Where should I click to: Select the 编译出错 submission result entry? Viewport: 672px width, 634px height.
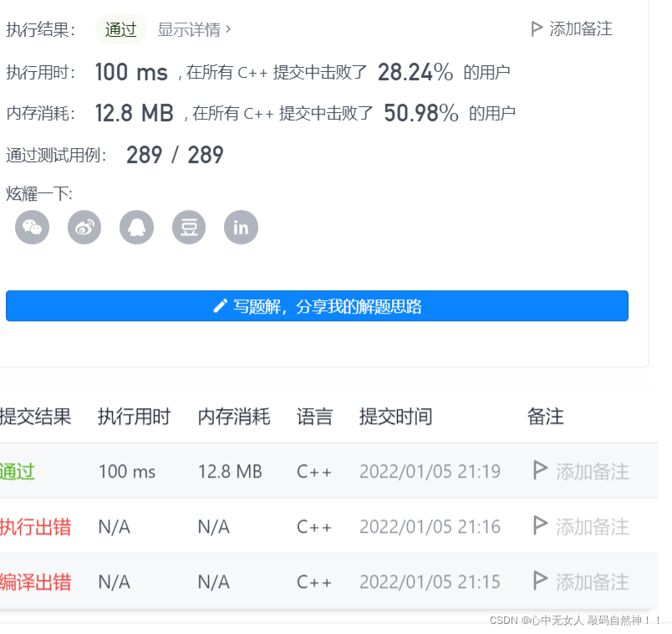pos(35,581)
